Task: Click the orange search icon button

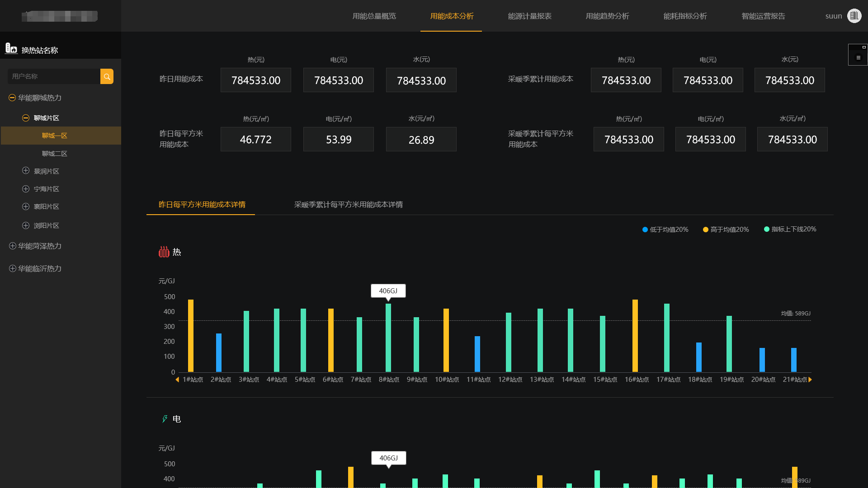Action: pyautogui.click(x=107, y=76)
